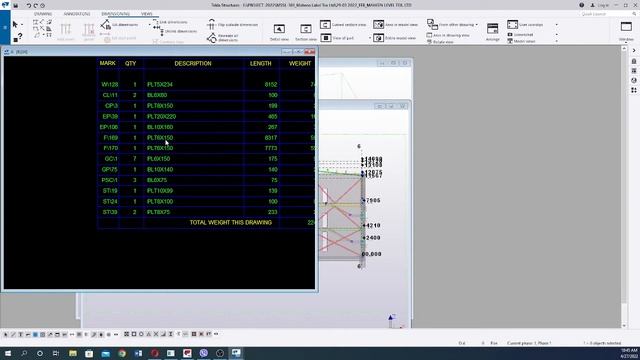Image resolution: width=640 pixels, height=360 pixels.
Task: Click the Save icon in the title bar
Action: (16, 5)
